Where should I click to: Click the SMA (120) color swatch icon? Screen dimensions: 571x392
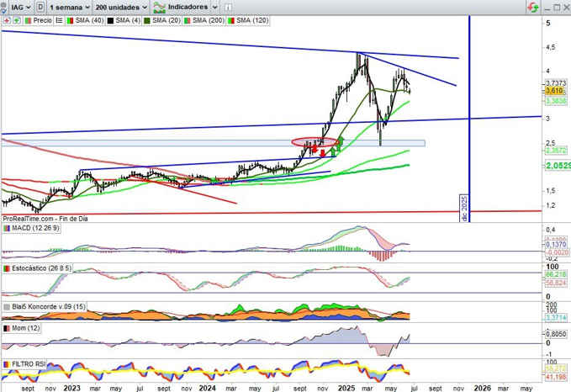pyautogui.click(x=231, y=21)
